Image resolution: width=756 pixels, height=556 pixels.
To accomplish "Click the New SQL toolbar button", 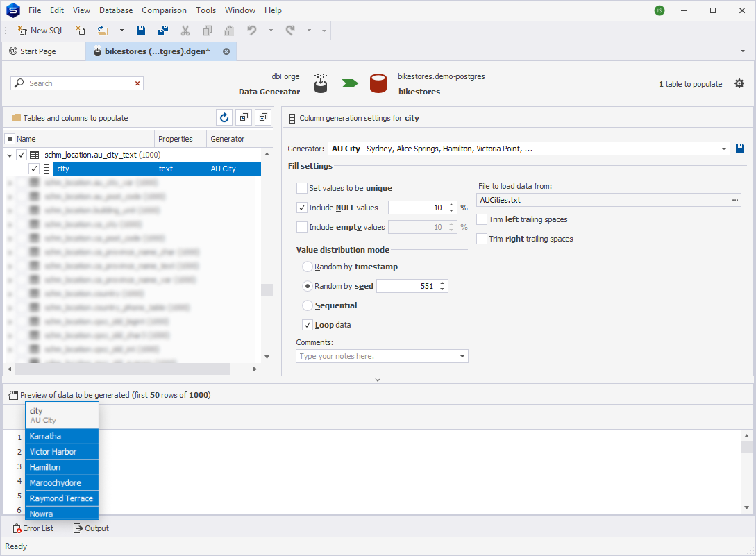I will 40,31.
